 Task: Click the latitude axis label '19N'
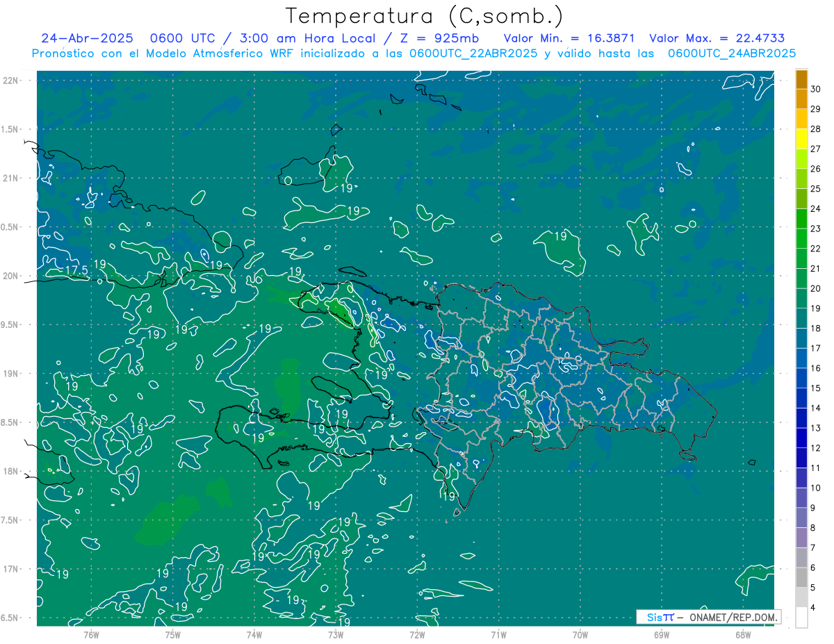[x=11, y=374]
